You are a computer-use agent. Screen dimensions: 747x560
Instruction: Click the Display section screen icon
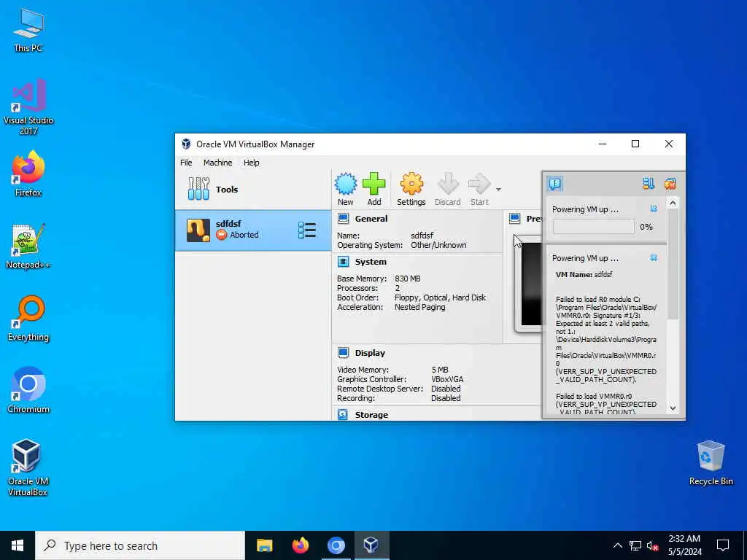(343, 353)
